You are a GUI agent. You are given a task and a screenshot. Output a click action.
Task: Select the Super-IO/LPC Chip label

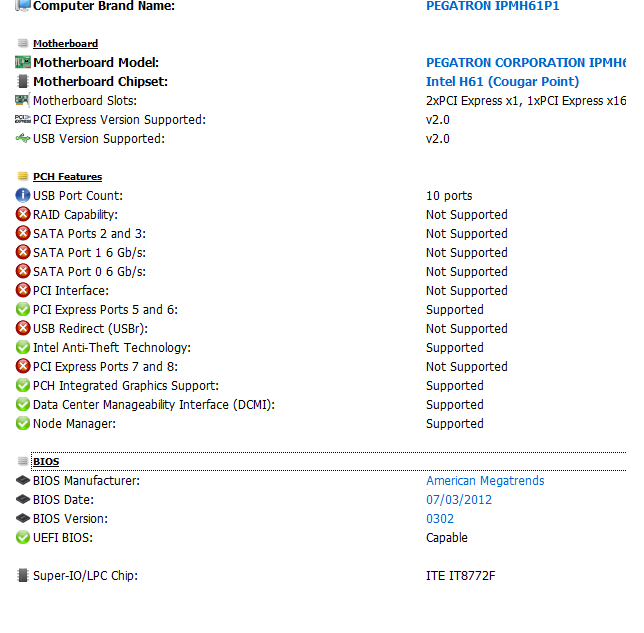tap(85, 576)
